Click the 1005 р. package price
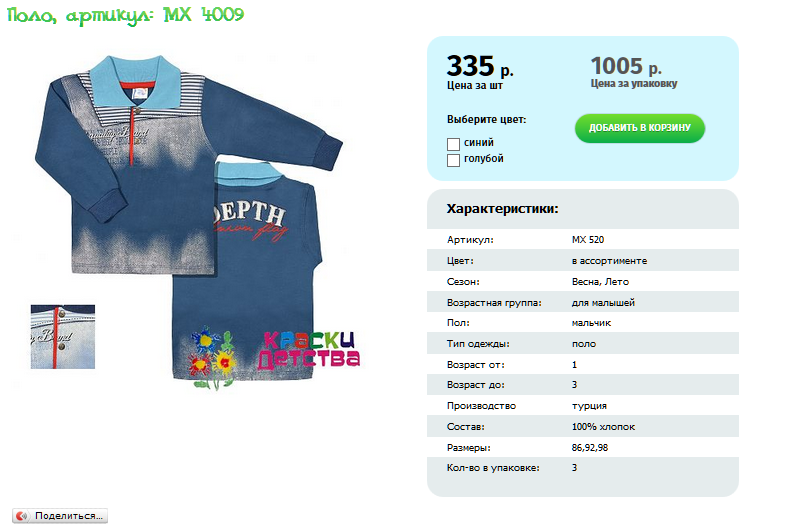Screen dimensions: 802x528 (626, 66)
